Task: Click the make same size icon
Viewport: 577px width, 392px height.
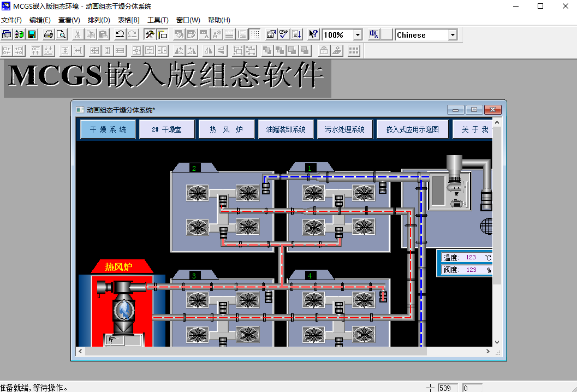Action: click(x=94, y=50)
